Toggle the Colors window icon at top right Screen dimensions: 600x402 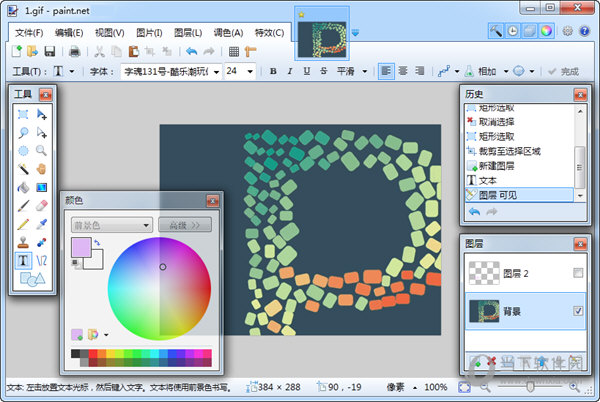pyautogui.click(x=545, y=31)
